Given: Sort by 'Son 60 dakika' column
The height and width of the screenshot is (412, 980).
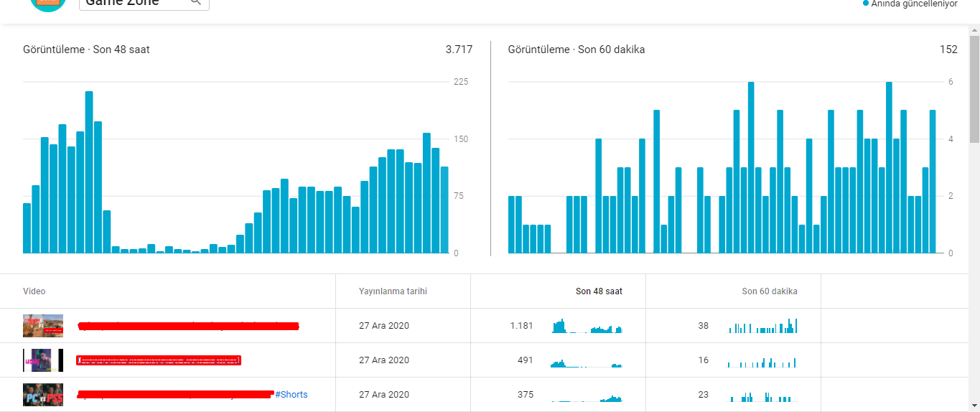Looking at the screenshot, I should point(770,291).
